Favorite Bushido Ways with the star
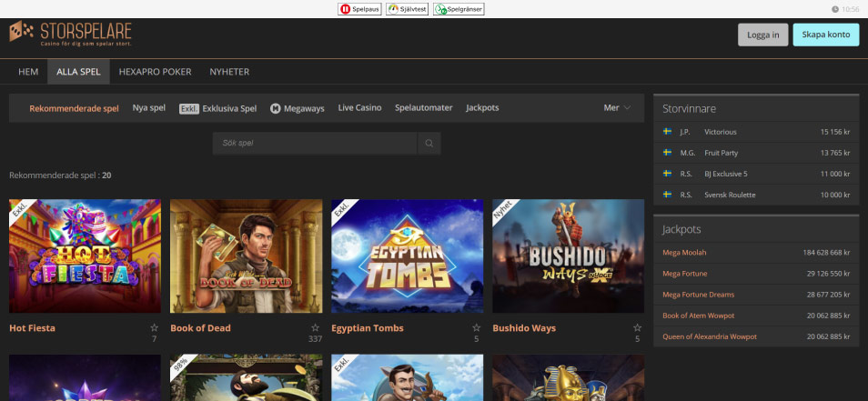 (x=637, y=327)
